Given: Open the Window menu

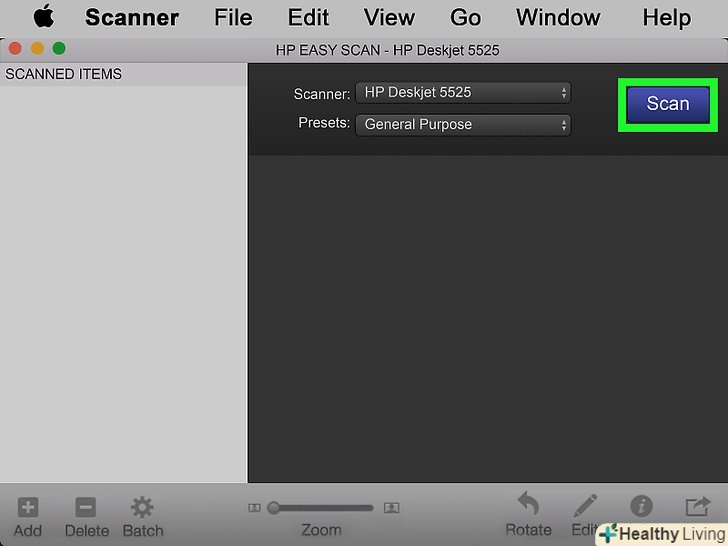Looking at the screenshot, I should point(558,18).
